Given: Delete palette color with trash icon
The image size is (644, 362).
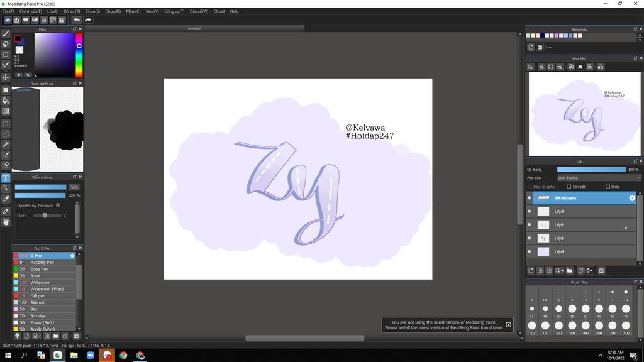Looking at the screenshot, I should 540,47.
